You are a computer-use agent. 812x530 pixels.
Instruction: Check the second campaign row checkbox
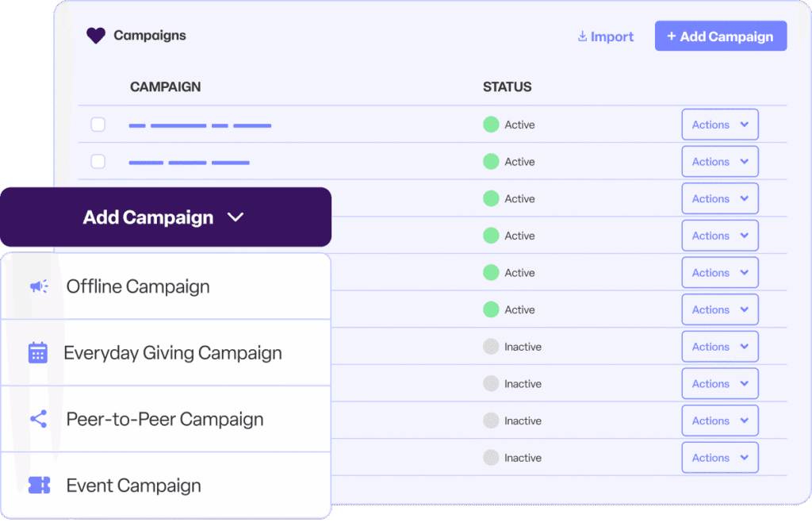[x=98, y=161]
